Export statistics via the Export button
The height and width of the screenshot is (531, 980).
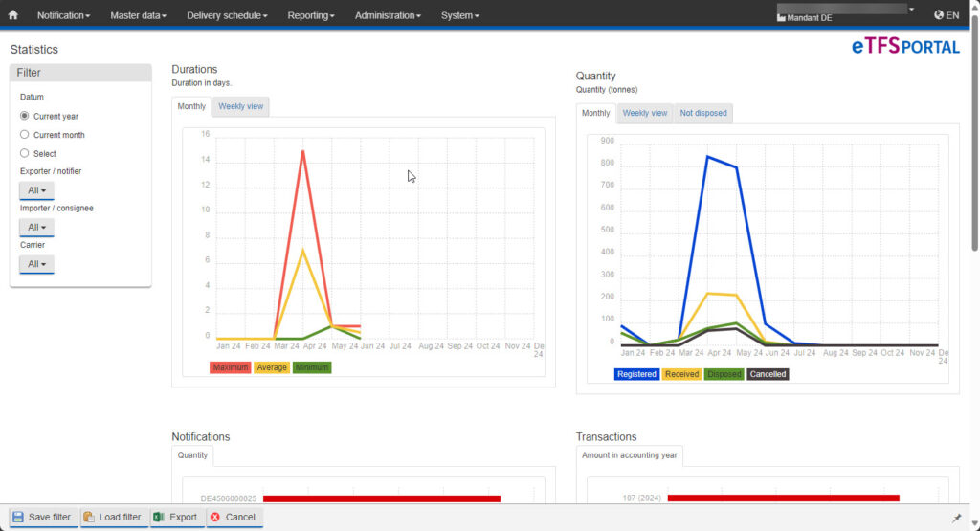[x=174, y=518]
